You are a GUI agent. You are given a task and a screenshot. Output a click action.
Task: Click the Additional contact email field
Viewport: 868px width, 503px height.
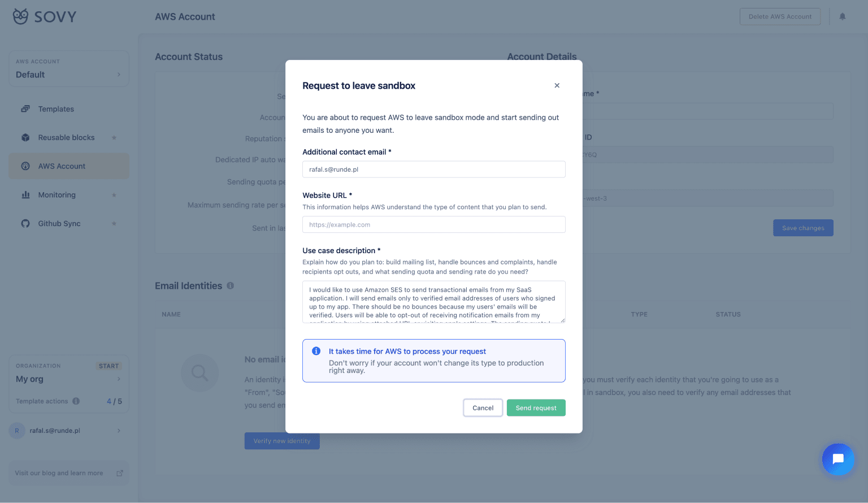pyautogui.click(x=433, y=170)
